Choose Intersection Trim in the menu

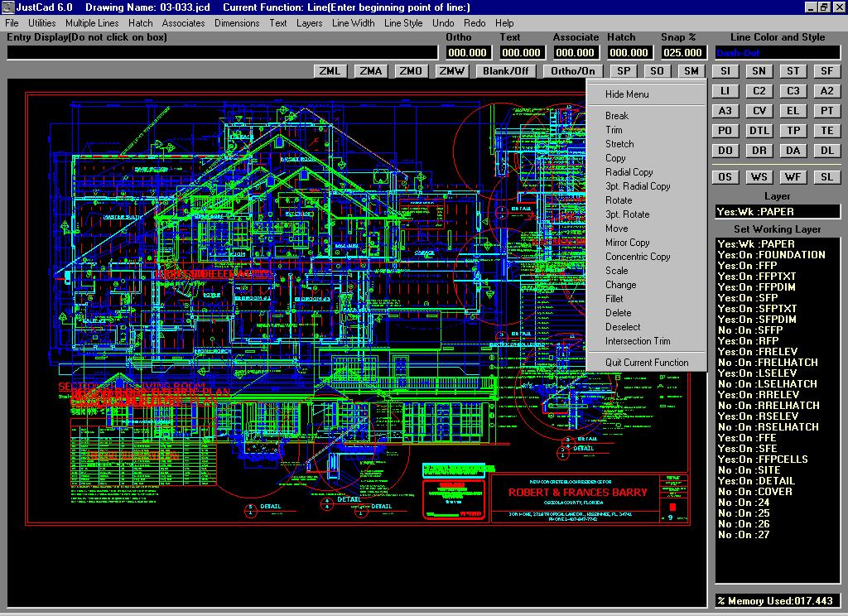pyautogui.click(x=638, y=341)
